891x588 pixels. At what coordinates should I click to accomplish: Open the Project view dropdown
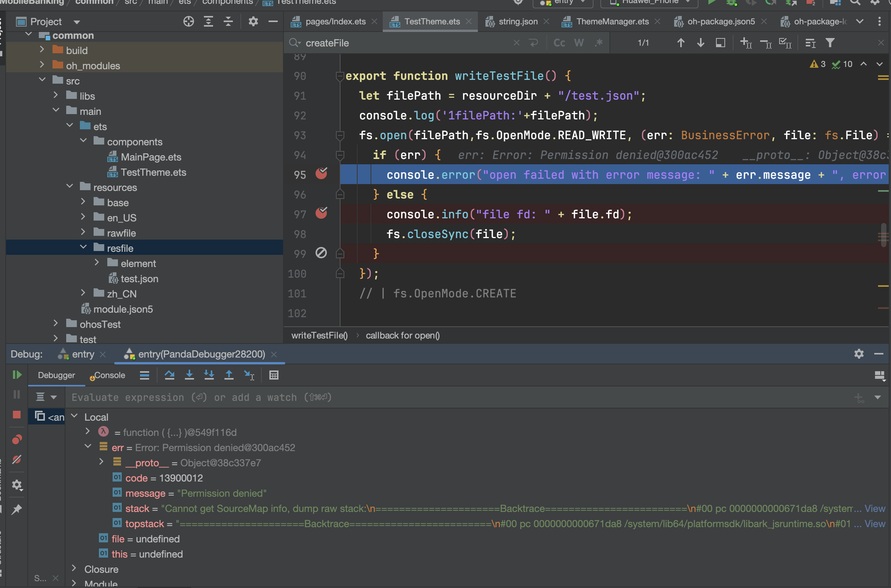tap(76, 22)
